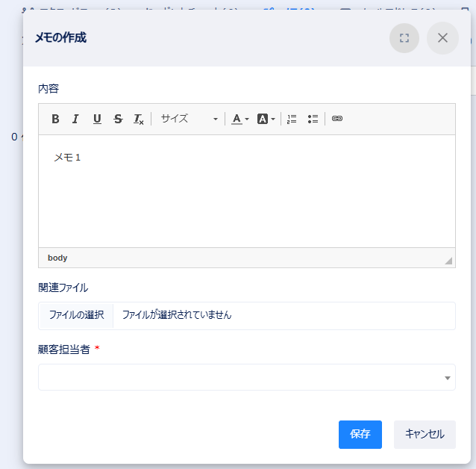This screenshot has height=469, width=476.
Task: Close the メモの作成 dialog
Action: point(442,38)
